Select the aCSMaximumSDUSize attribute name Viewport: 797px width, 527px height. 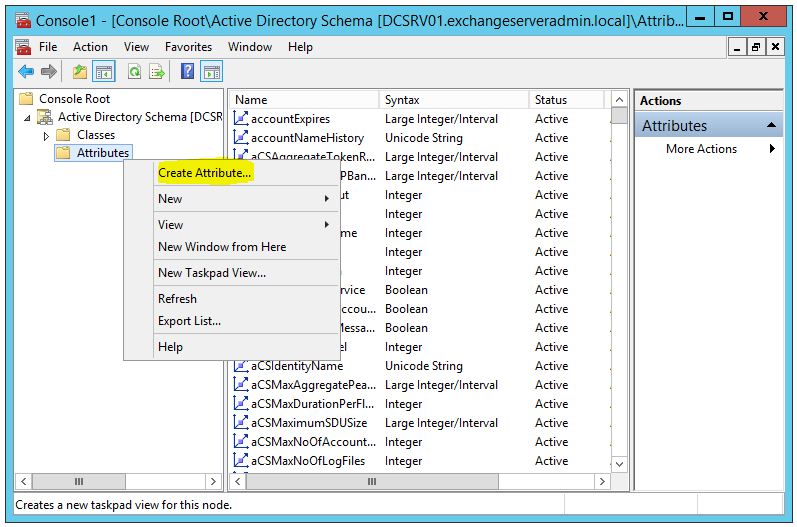309,423
